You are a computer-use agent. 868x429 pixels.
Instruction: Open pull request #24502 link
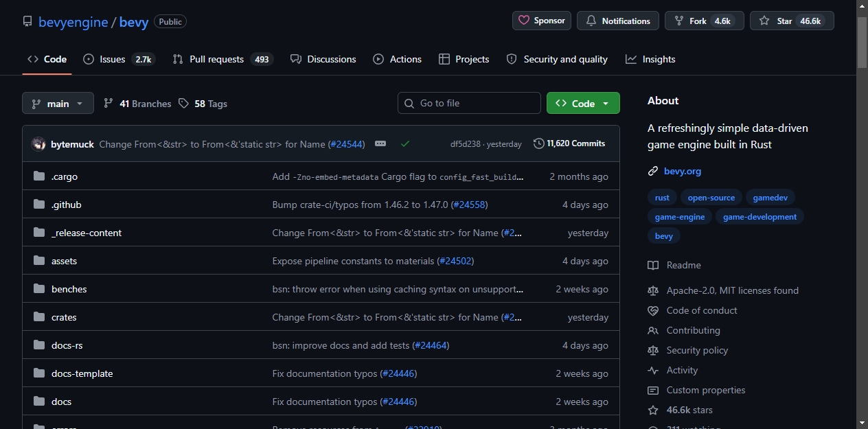(x=455, y=261)
